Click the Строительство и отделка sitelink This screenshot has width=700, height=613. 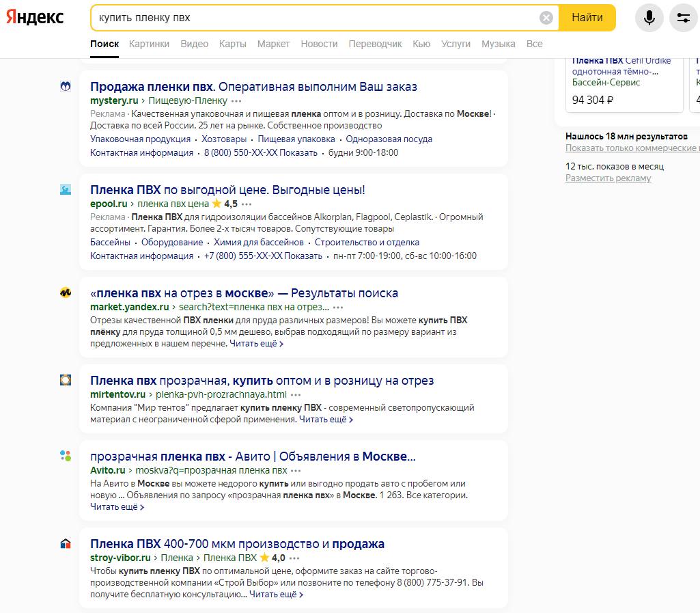pyautogui.click(x=367, y=242)
